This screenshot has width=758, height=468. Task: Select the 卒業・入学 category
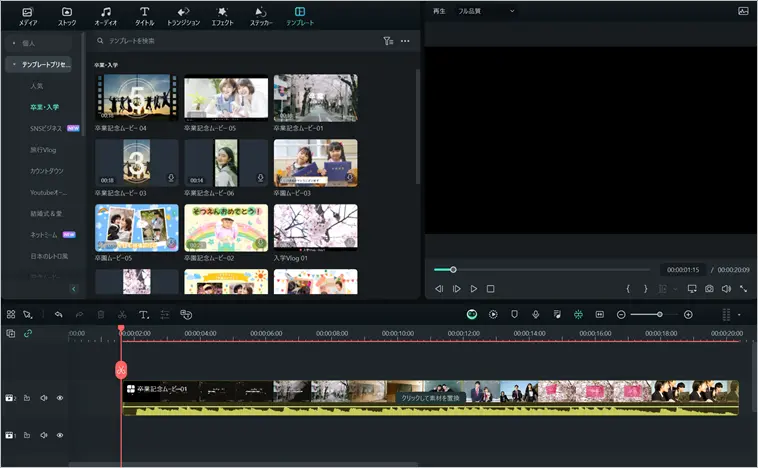click(x=44, y=107)
